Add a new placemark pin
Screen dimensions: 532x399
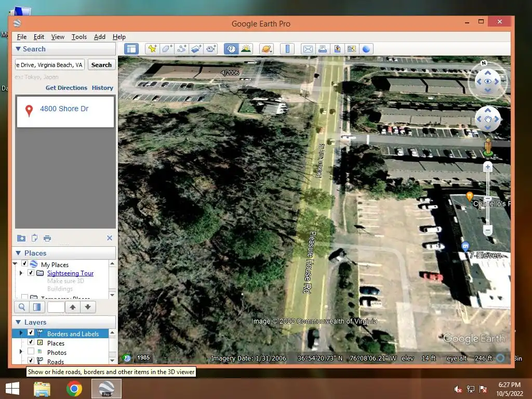pos(152,49)
